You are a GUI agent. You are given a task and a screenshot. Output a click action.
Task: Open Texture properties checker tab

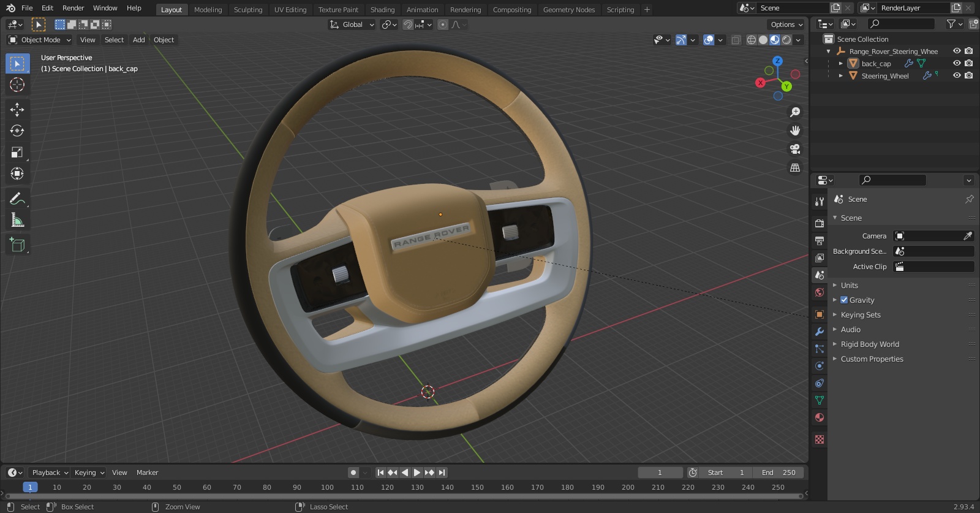pos(820,439)
